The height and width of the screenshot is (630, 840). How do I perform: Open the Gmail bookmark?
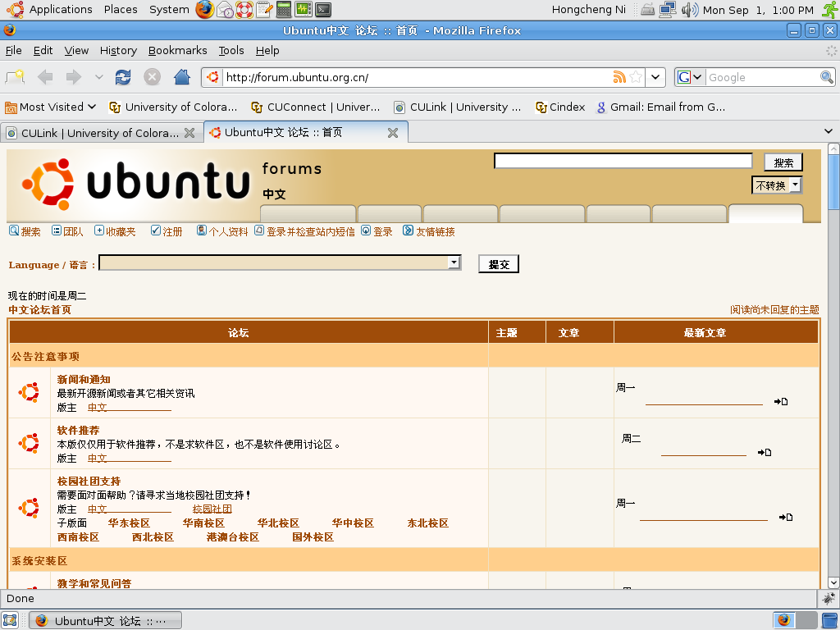pos(661,107)
